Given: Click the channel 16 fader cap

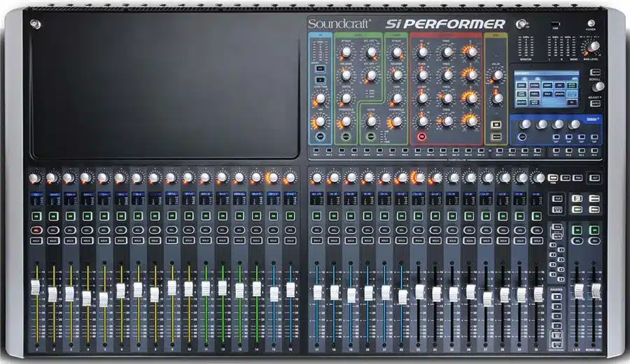Looking at the screenshot, I should coord(290,290).
